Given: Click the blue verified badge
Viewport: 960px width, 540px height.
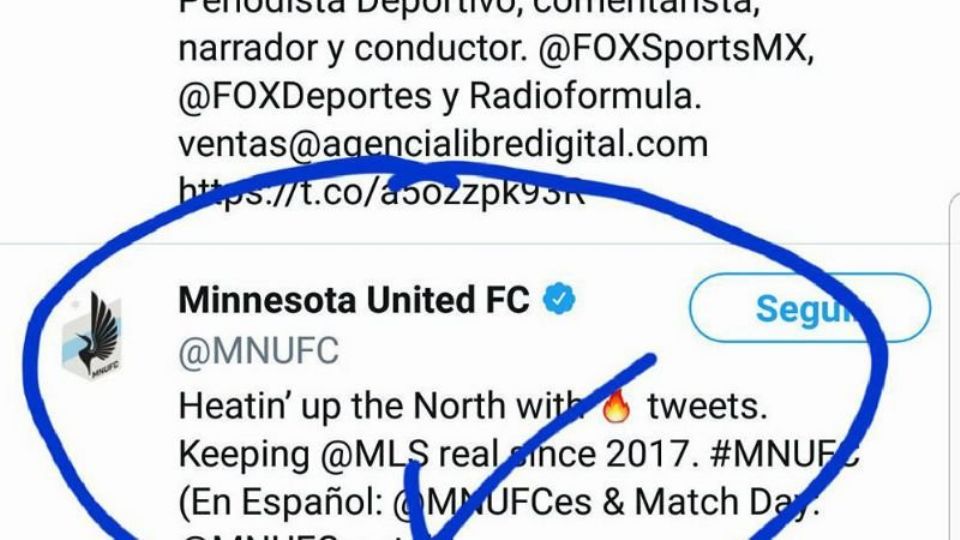Looking at the screenshot, I should [x=560, y=299].
